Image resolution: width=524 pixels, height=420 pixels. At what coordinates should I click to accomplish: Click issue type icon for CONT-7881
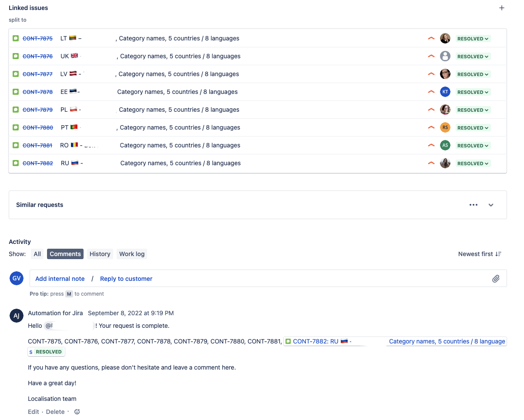(16, 145)
